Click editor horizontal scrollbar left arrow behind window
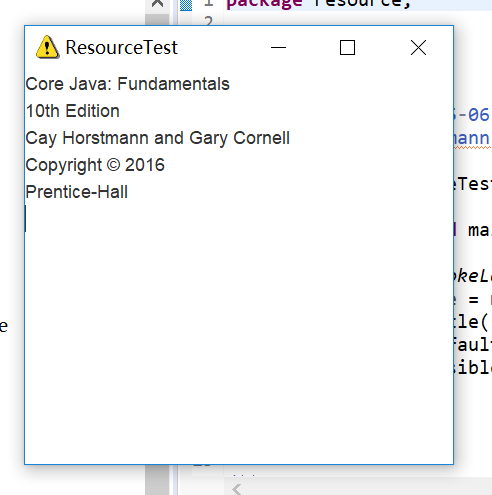This screenshot has height=495, width=492. pyautogui.click(x=236, y=489)
